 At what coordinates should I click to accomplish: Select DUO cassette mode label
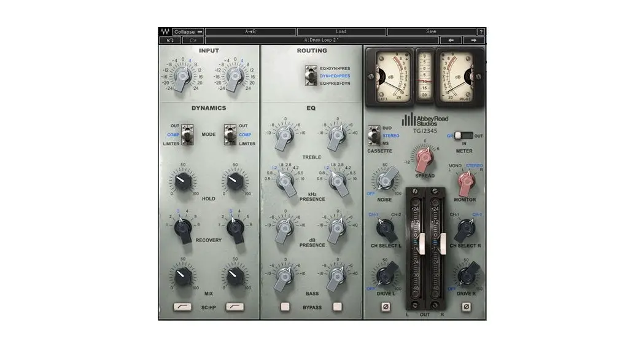[387, 128]
